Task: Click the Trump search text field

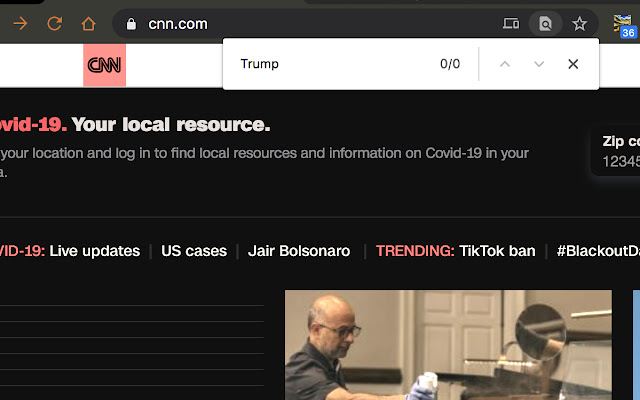Action: pos(335,64)
